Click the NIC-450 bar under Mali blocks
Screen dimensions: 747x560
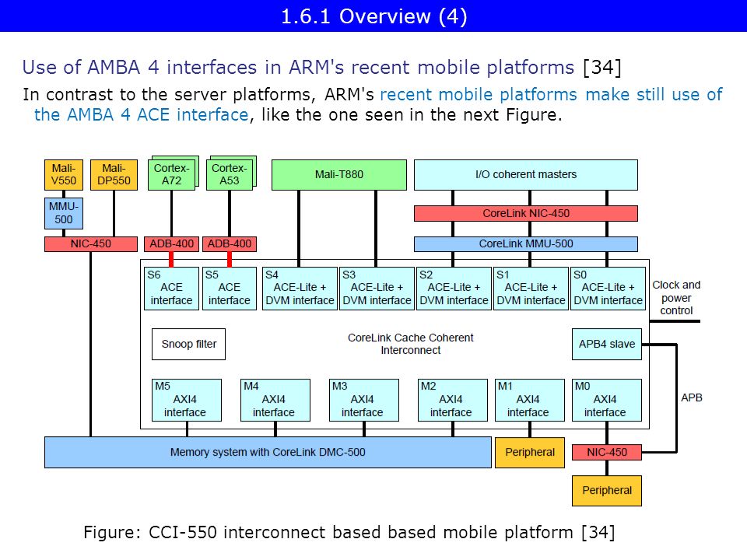(x=90, y=243)
